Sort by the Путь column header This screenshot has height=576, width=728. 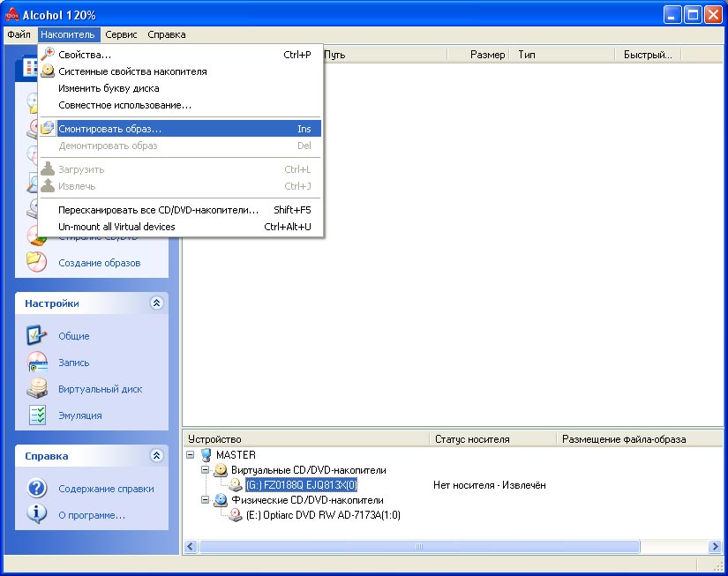[x=384, y=55]
